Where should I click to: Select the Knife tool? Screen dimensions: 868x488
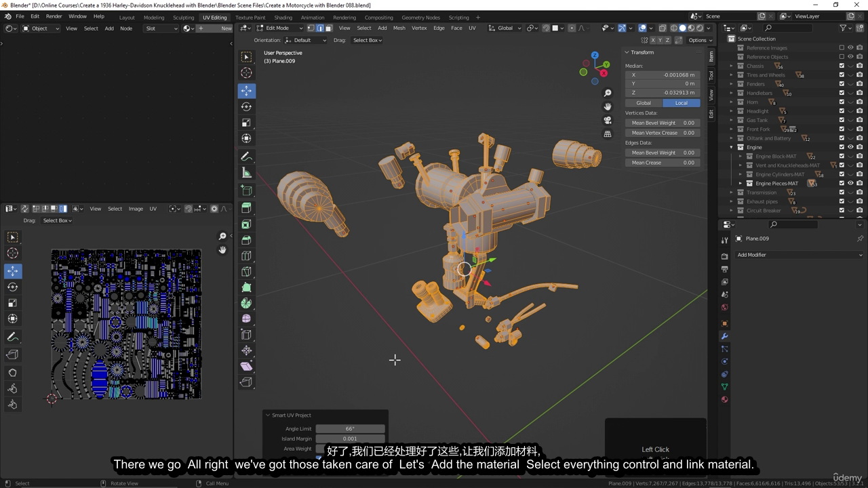point(246,272)
